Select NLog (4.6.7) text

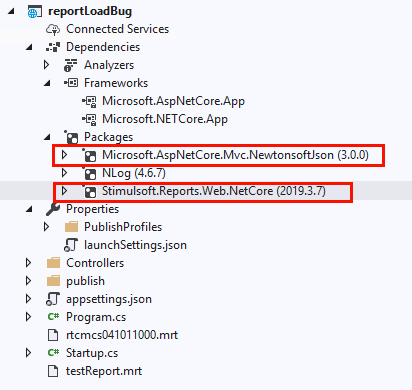tap(134, 173)
